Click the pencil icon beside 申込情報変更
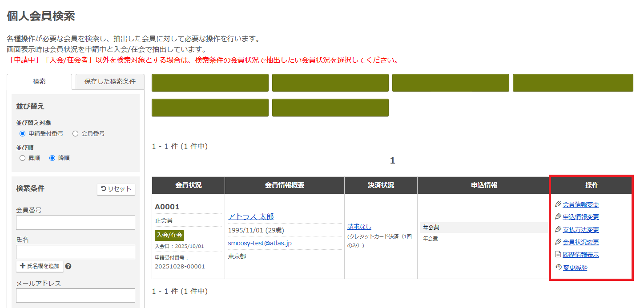The image size is (644, 308). click(558, 217)
